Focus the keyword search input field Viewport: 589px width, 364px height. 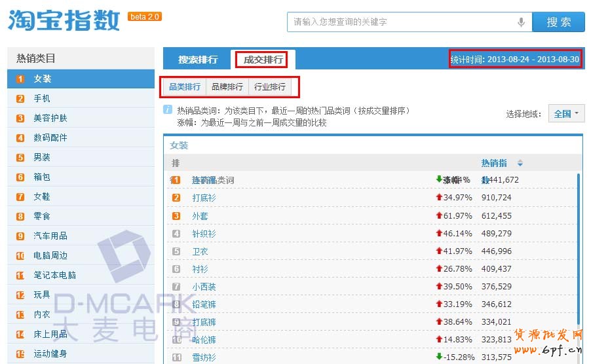tap(409, 22)
